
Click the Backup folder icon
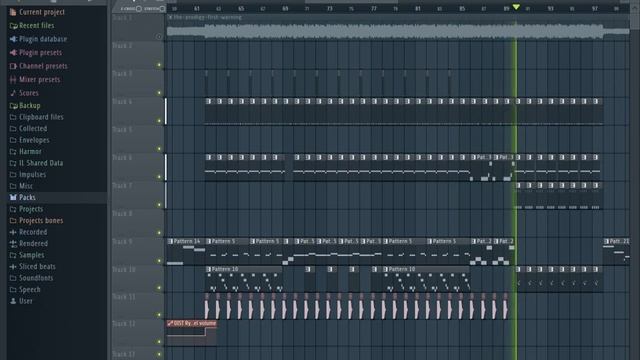point(13,106)
